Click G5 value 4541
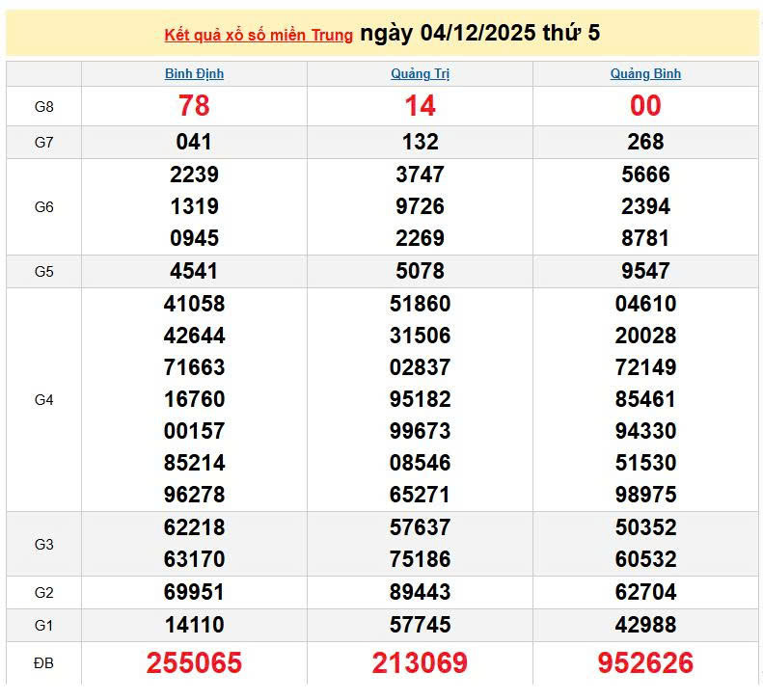This screenshot has height=700, width=763. pos(194,271)
